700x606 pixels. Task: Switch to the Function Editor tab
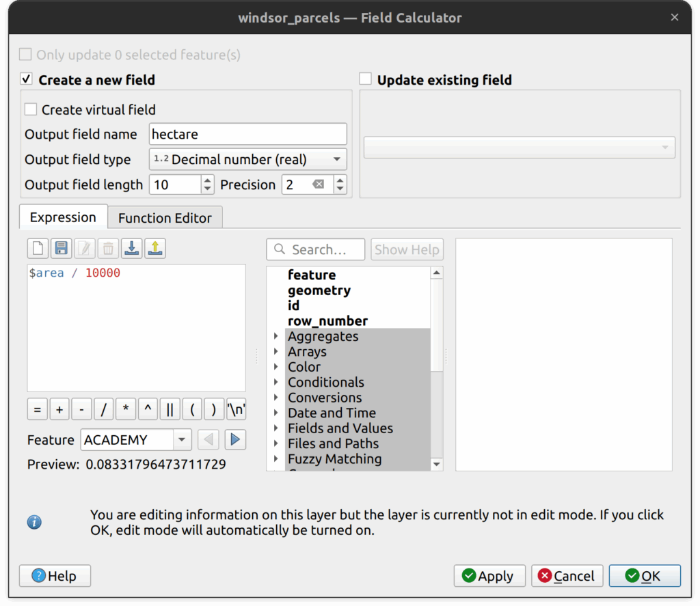pos(165,218)
